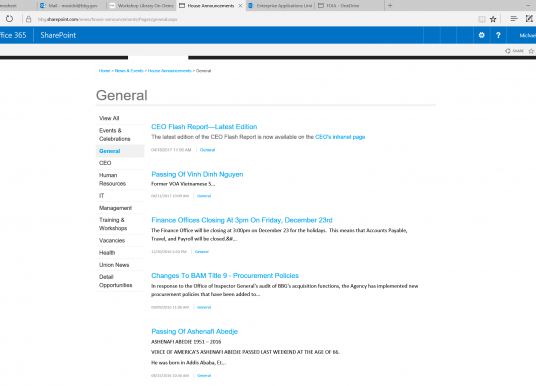536x386 pixels.
Task: Go to News & Events breadcrumb
Action: pos(129,71)
